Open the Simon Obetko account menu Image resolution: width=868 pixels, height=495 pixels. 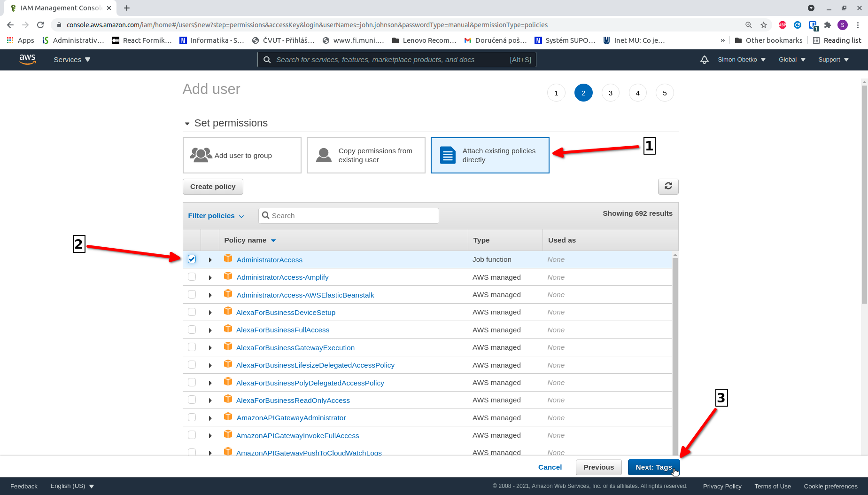coord(742,60)
